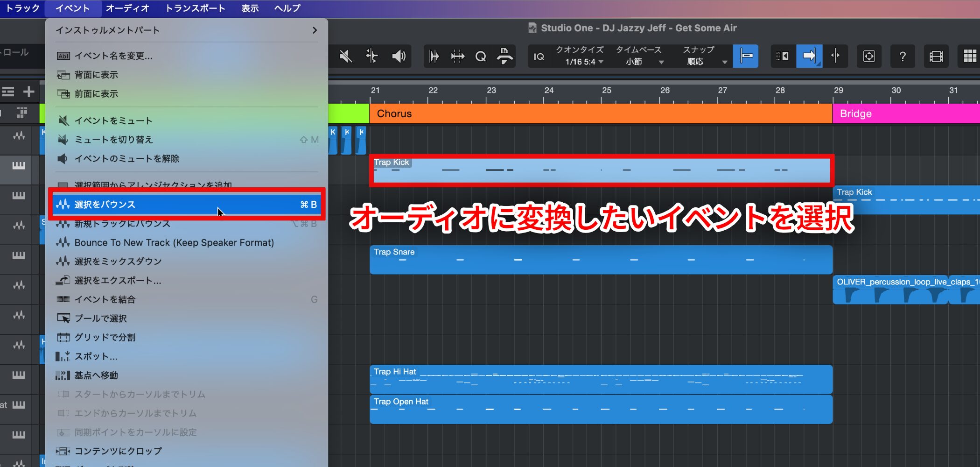Image resolution: width=980 pixels, height=467 pixels.
Task: Select スポット… entry
Action: point(187,356)
